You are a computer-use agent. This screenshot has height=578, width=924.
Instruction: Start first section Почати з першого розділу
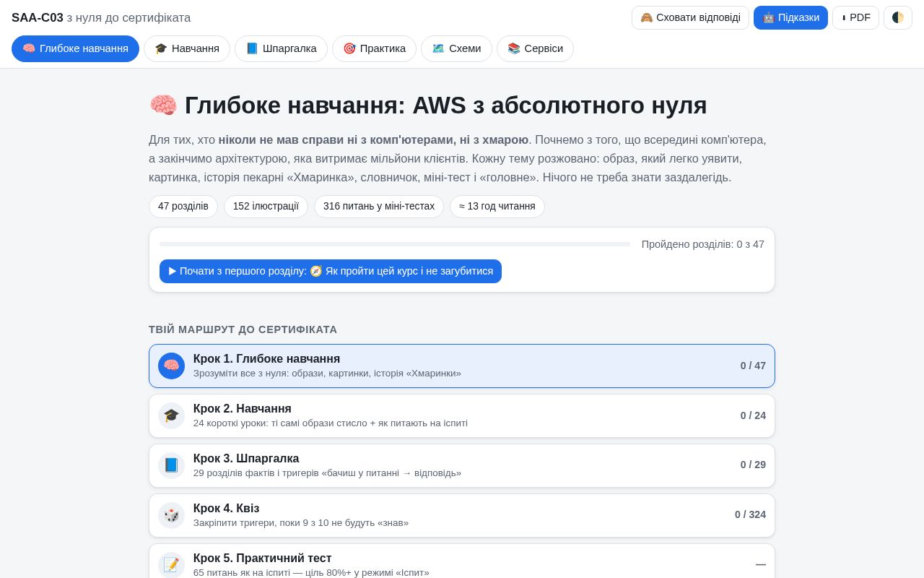coord(331,271)
